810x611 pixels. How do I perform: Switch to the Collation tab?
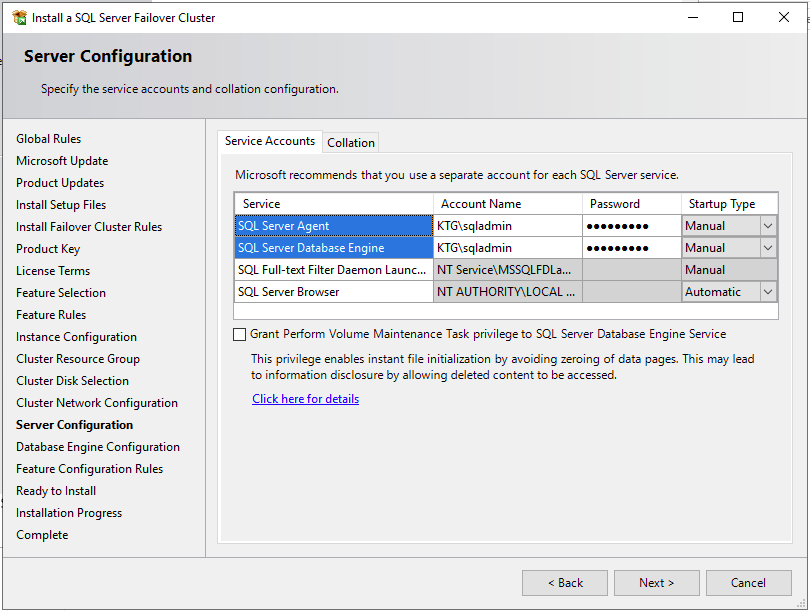point(351,143)
